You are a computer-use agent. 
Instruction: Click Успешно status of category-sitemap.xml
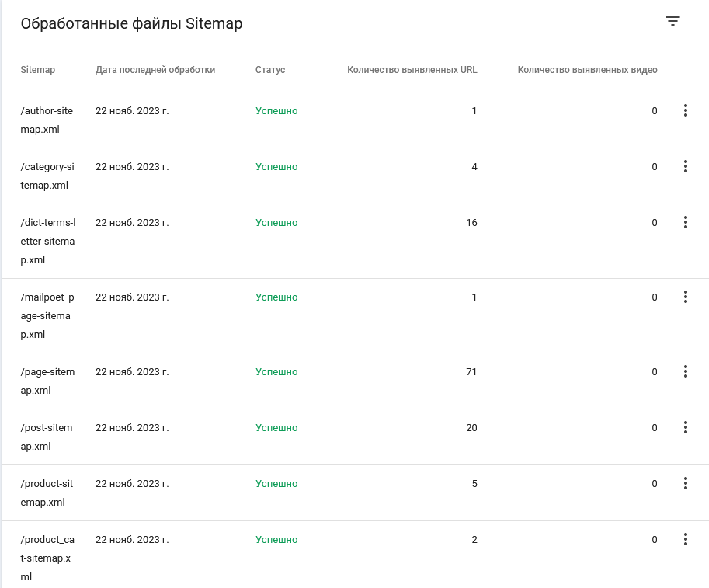pos(276,167)
